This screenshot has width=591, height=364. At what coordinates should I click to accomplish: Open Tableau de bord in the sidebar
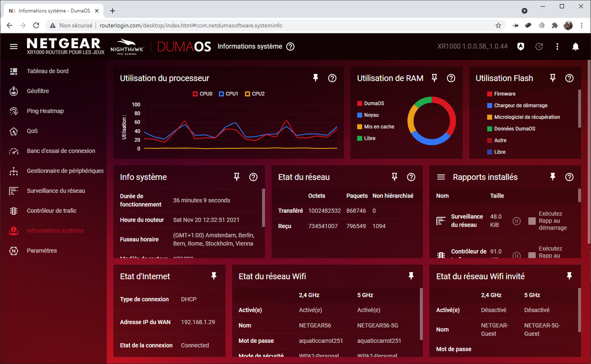click(48, 71)
